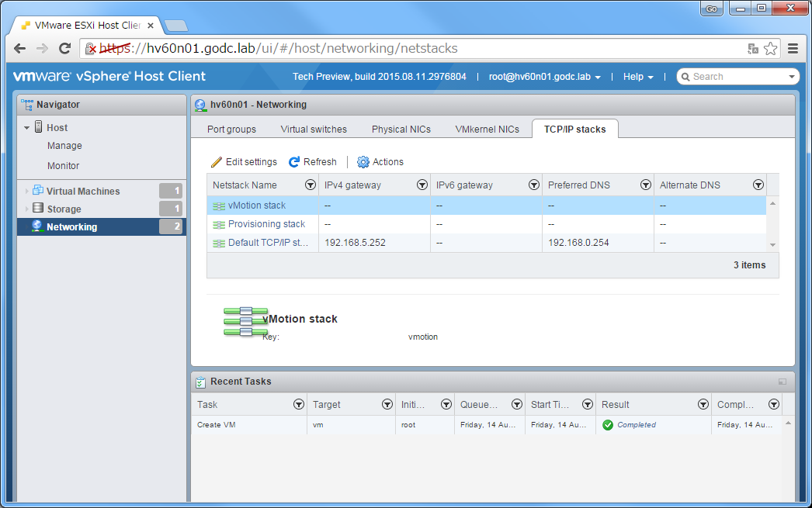Open Target column filter menu
The image size is (812, 508).
click(387, 405)
